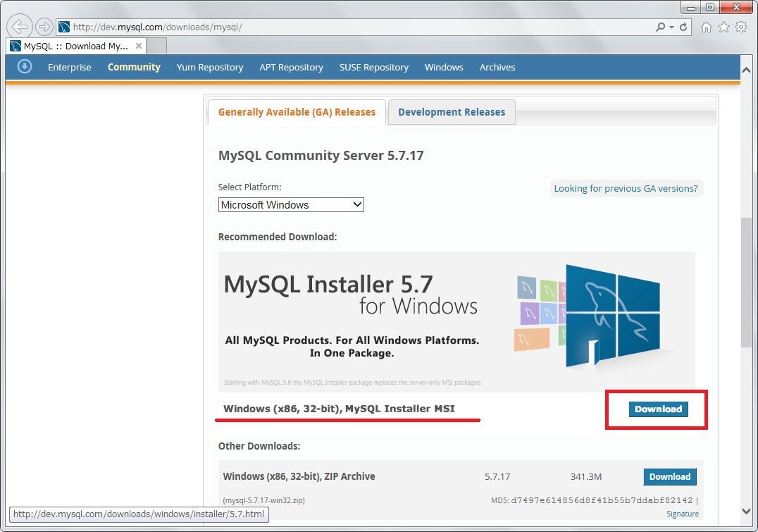Click the browser forward arrow button
Screen dimensions: 758x532
[x=44, y=27]
